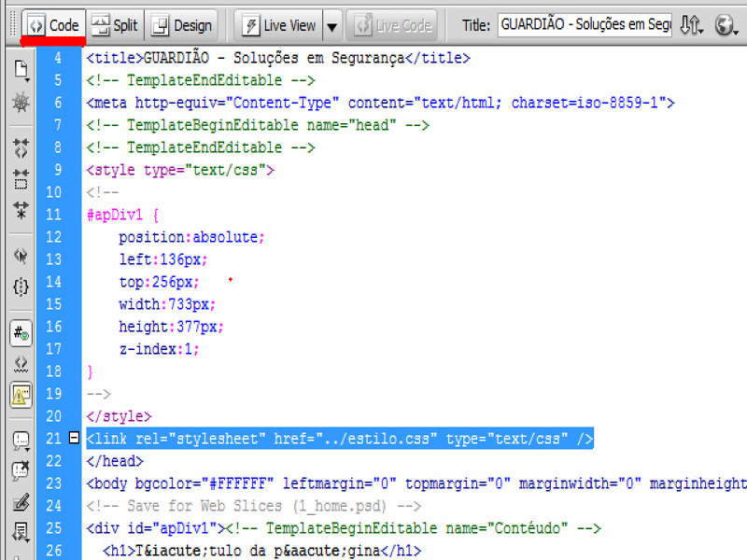
Task: Click the Balance Braces icon
Action: (x=20, y=287)
